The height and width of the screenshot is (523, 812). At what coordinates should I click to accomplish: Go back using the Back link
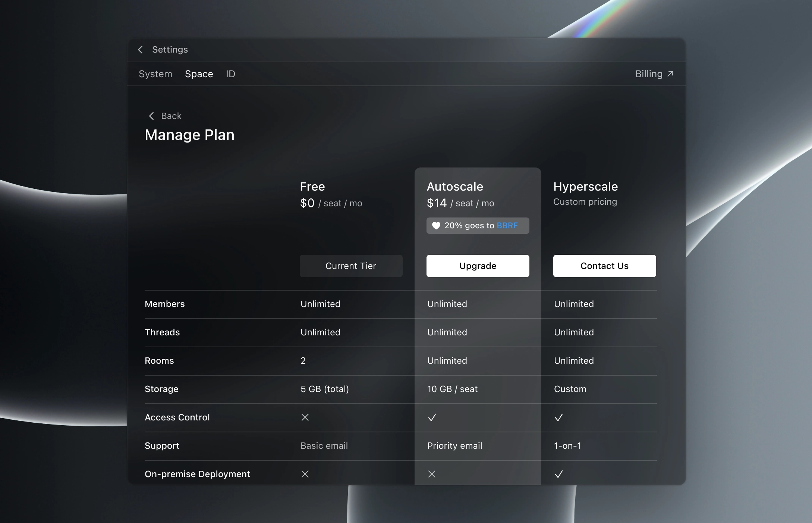coord(165,116)
